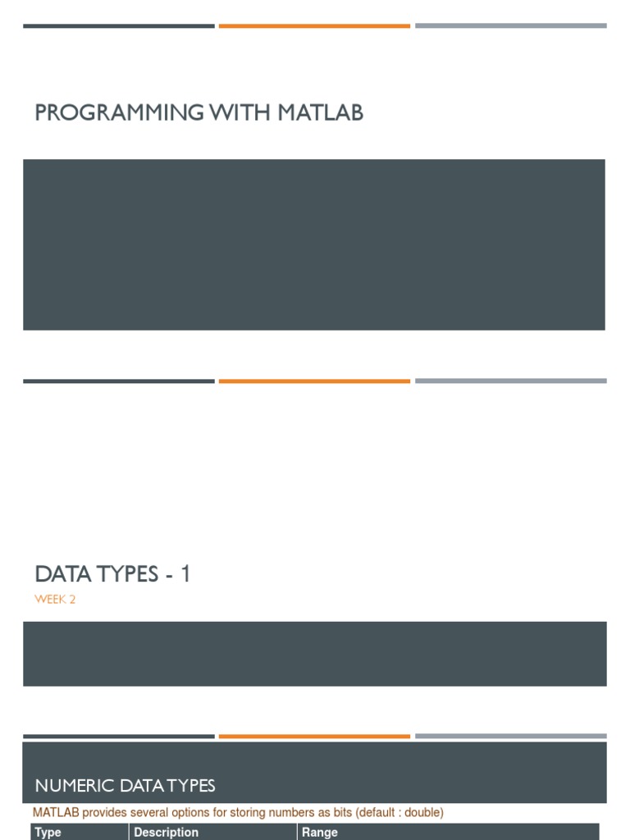Select the dark banner beneath Week 2 subtitle
The width and height of the screenshot is (630, 840).
(x=314, y=653)
